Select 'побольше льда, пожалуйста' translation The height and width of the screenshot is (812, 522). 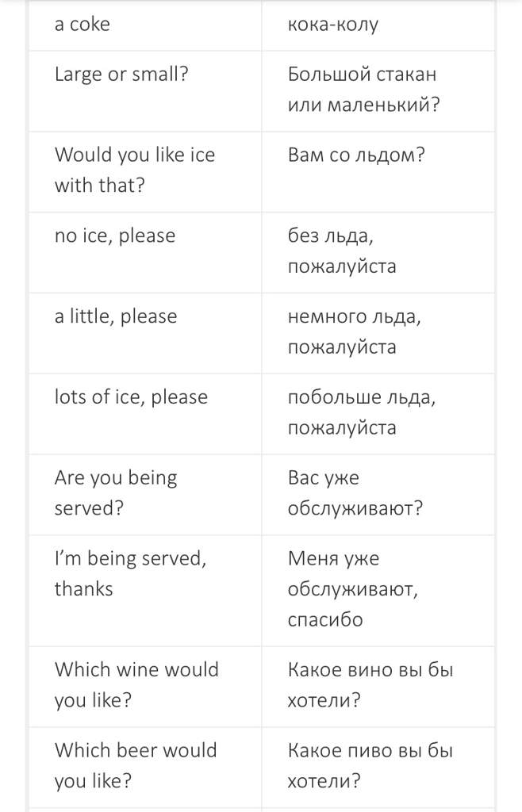click(x=362, y=412)
